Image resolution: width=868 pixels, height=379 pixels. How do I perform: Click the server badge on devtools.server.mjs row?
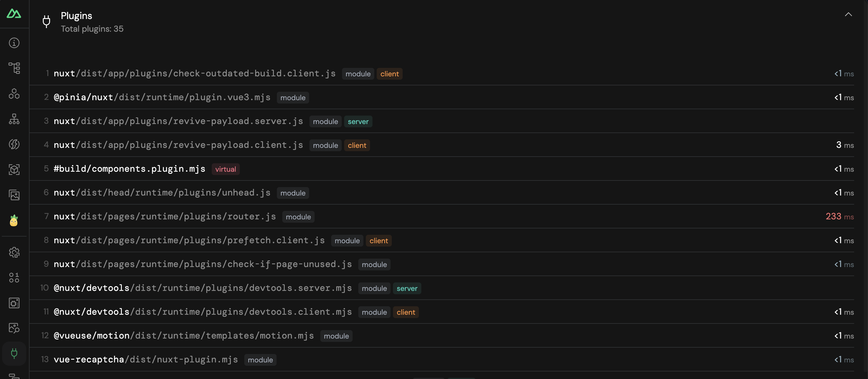point(407,289)
